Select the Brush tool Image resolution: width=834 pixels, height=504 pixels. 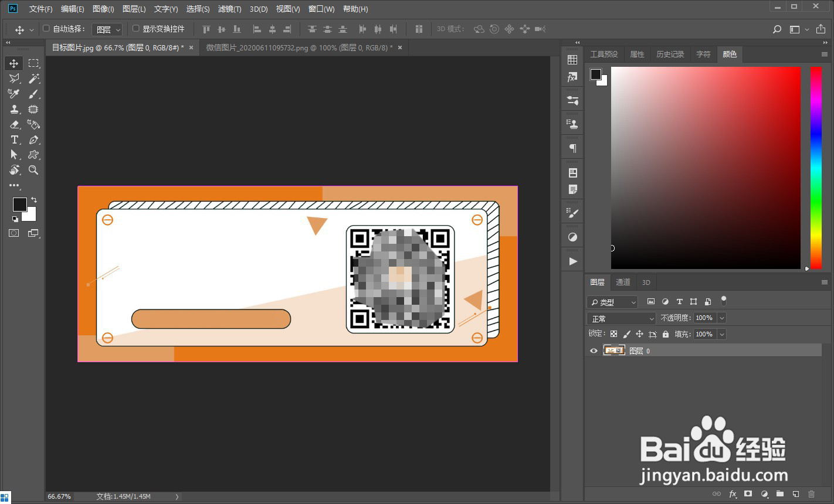(33, 94)
